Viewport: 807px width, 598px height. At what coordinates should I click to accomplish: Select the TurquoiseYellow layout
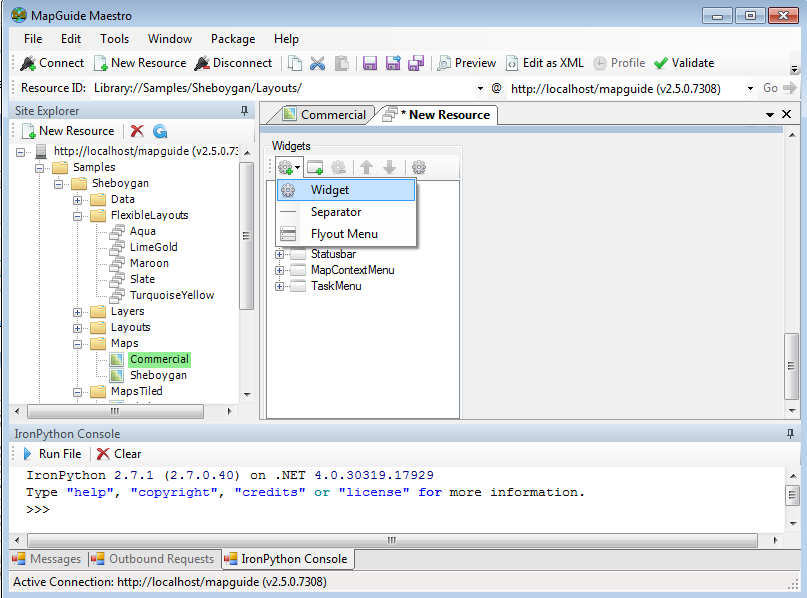pos(172,295)
